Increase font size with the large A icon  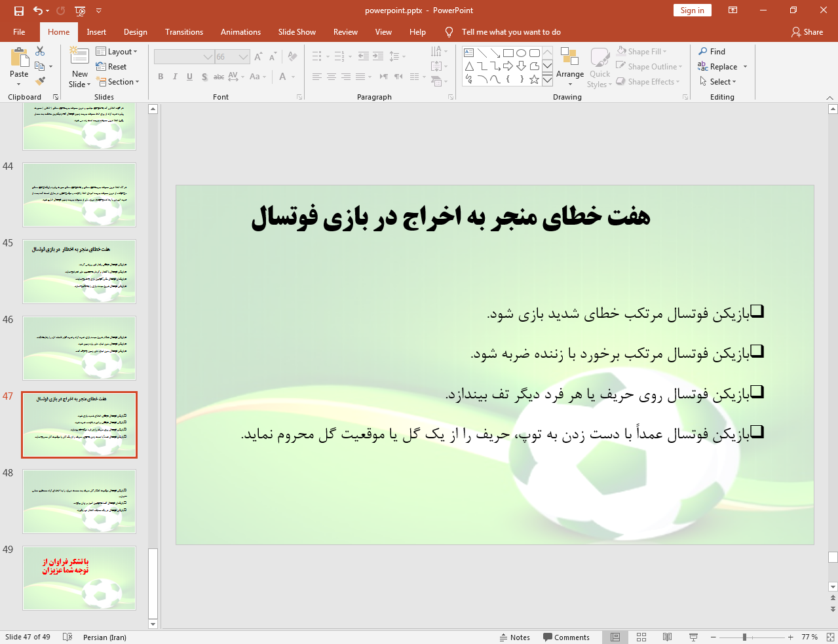(258, 57)
